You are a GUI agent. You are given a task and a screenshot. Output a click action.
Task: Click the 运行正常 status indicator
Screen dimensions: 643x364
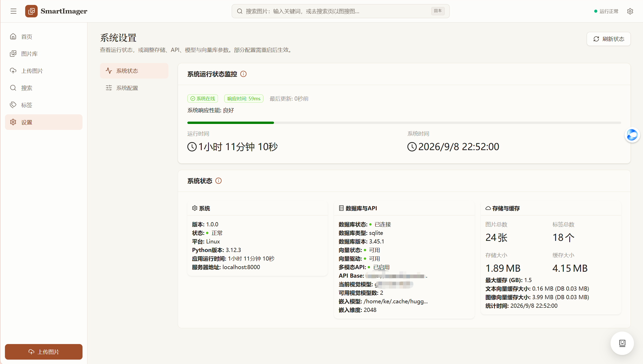pos(606,11)
